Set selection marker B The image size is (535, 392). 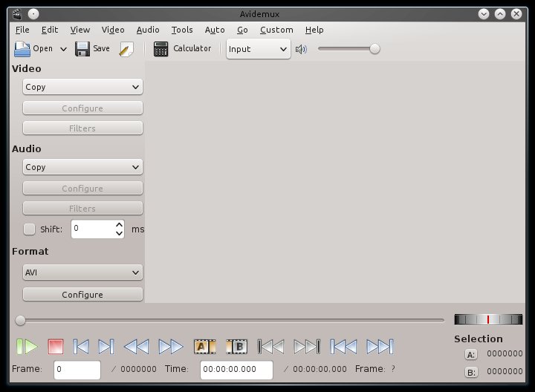point(237,347)
